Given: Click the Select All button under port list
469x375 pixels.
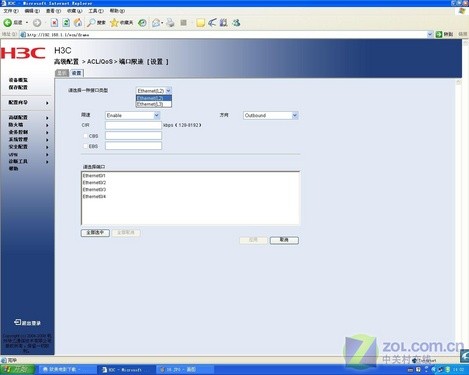Looking at the screenshot, I should (95, 232).
